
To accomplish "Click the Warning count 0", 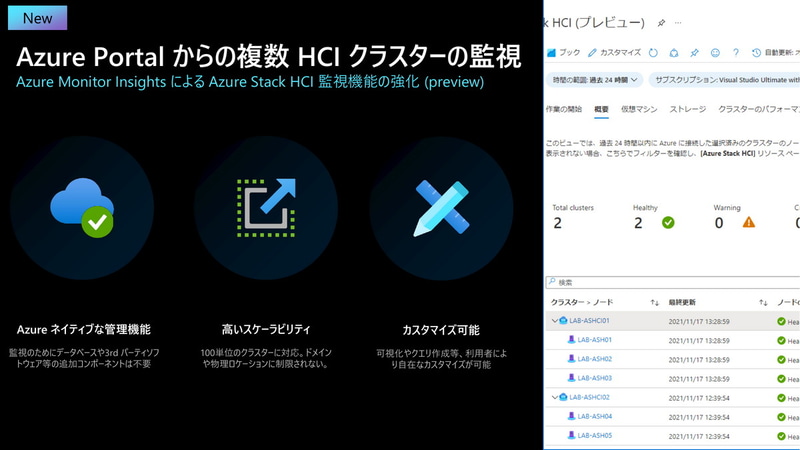I will tap(719, 223).
